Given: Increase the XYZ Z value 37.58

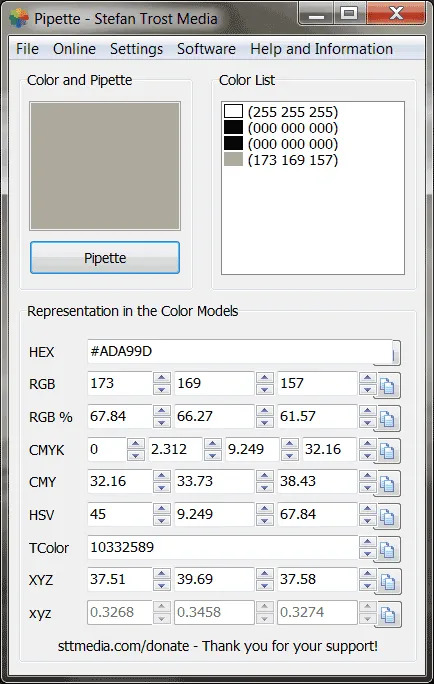Looking at the screenshot, I should pyautogui.click(x=368, y=575).
